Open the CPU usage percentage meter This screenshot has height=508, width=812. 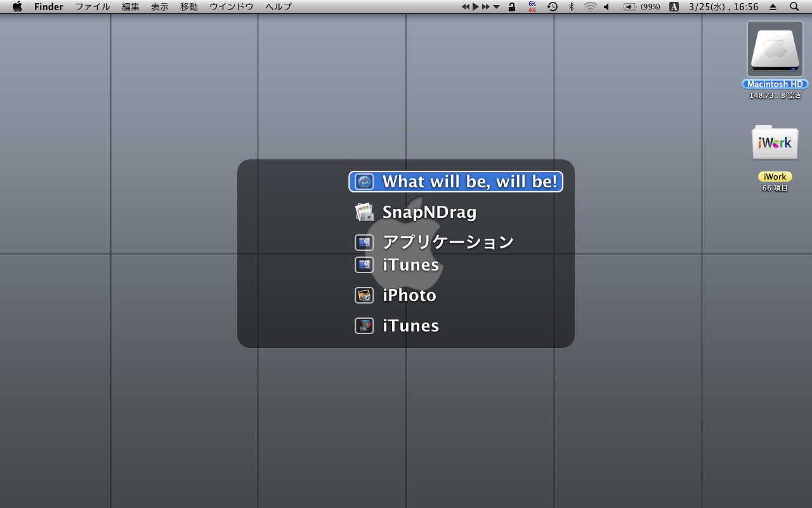(532, 6)
